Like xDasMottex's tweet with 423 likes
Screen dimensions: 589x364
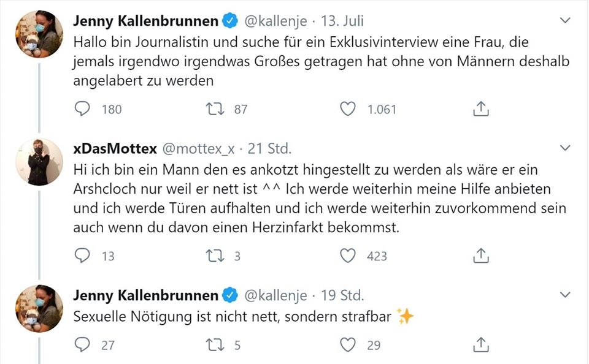348,256
